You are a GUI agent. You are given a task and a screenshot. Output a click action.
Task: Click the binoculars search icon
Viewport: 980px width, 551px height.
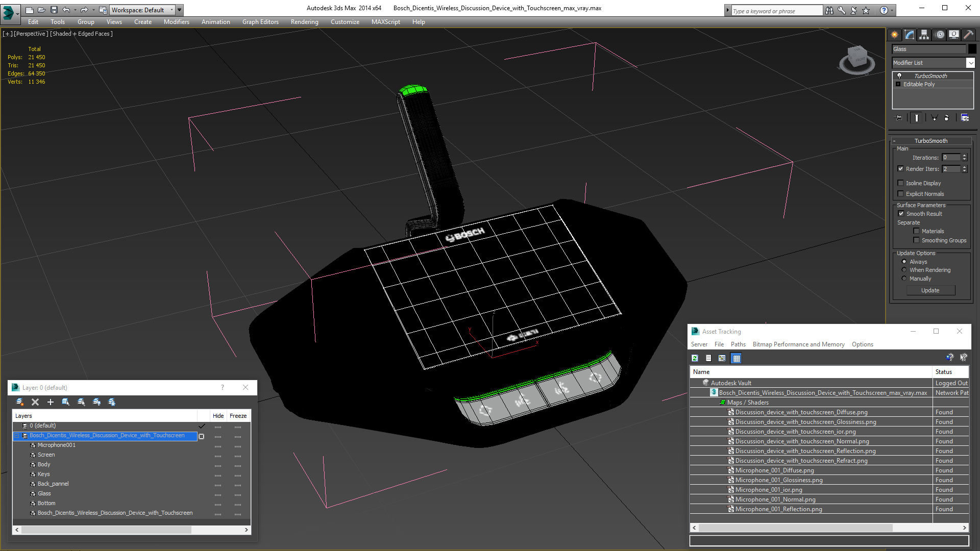pyautogui.click(x=829, y=10)
